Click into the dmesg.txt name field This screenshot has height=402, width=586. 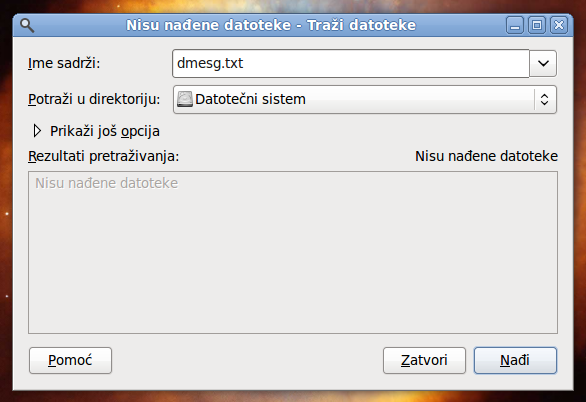coord(351,64)
